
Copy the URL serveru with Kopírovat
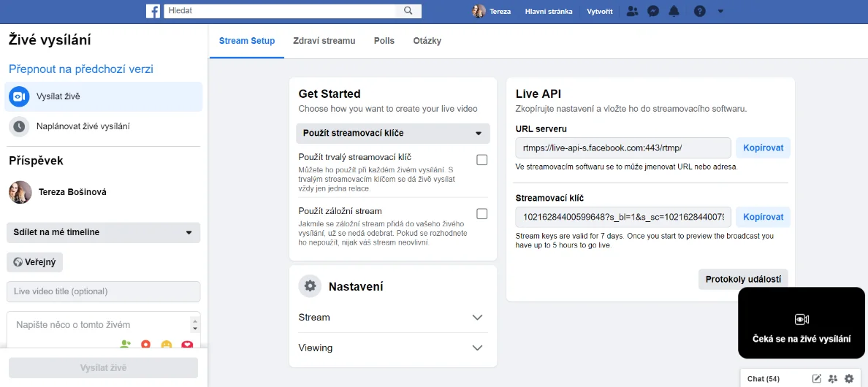tap(764, 148)
